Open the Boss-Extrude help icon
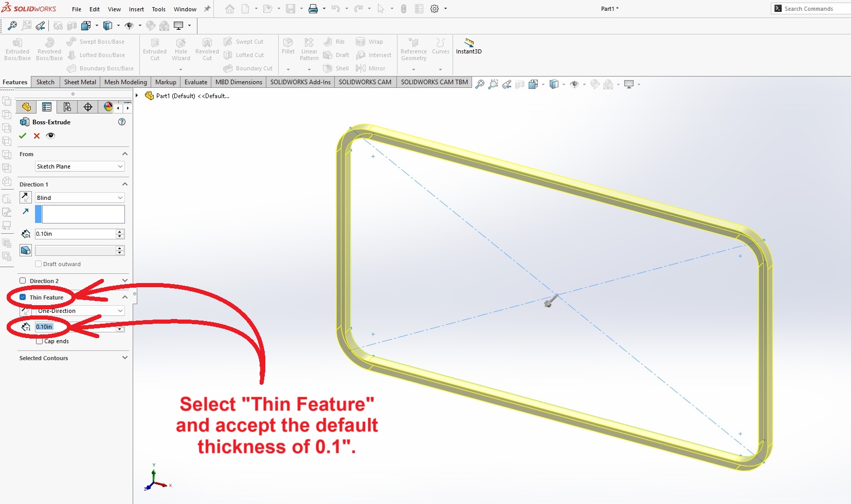Screen dimensions: 851x504 tap(122, 122)
